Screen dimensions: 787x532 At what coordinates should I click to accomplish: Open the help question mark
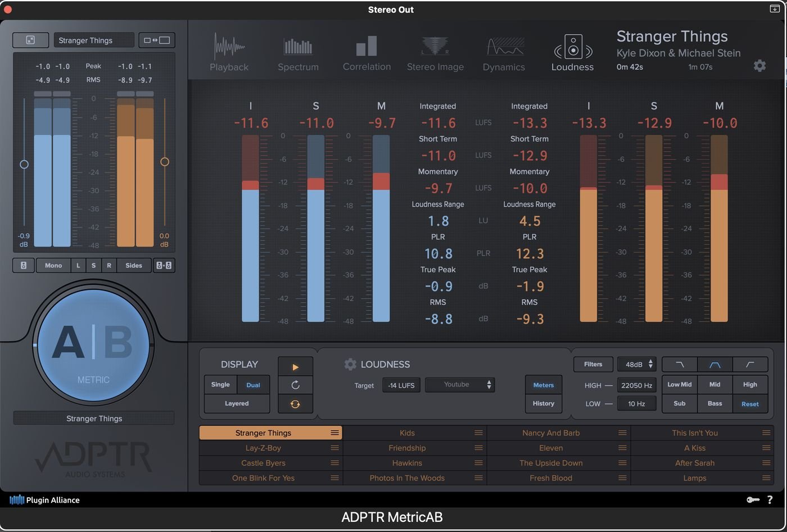click(x=770, y=500)
